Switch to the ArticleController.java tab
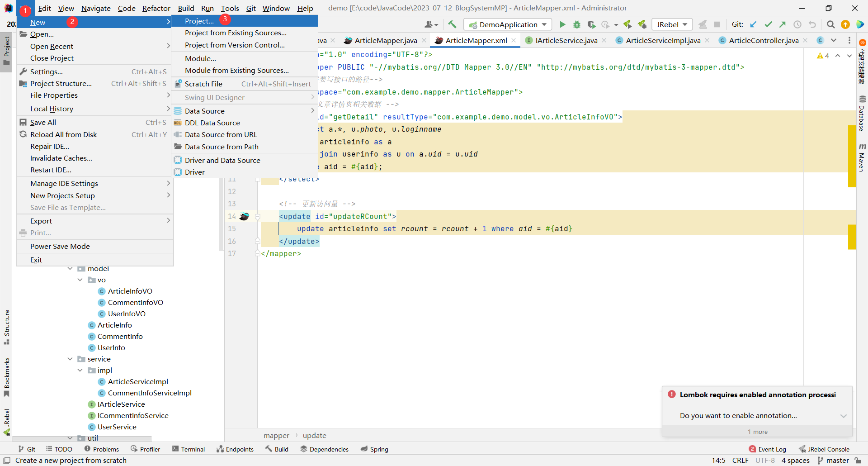 coord(763,40)
